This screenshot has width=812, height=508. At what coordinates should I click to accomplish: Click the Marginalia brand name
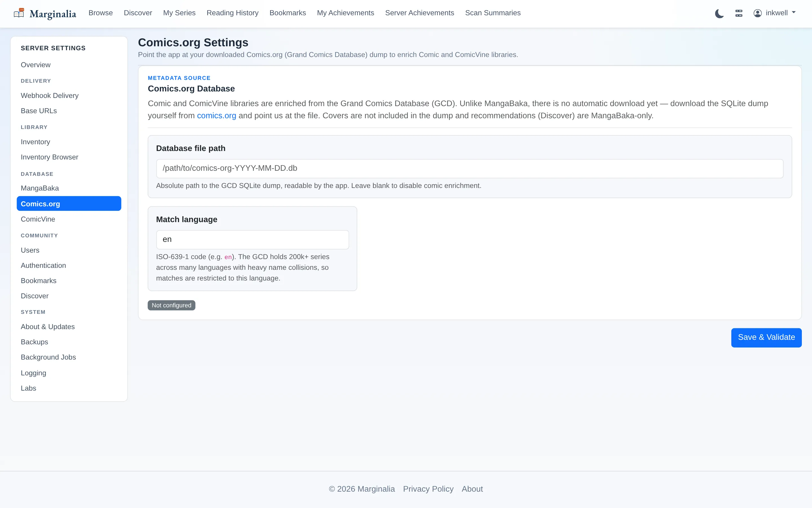(x=53, y=14)
